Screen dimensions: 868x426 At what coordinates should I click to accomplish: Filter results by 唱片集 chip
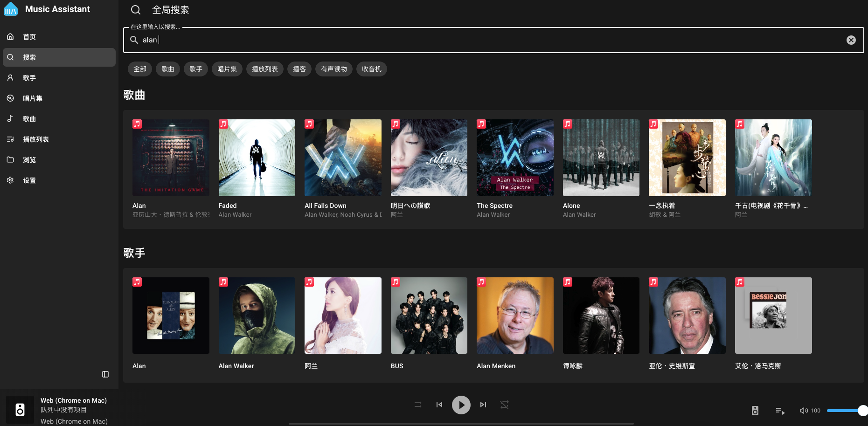point(227,69)
